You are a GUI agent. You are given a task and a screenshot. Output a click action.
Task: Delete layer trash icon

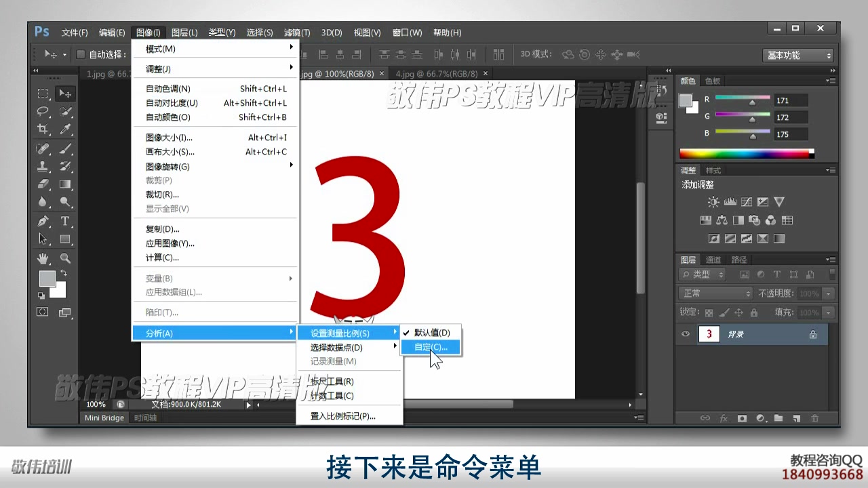[x=815, y=418]
